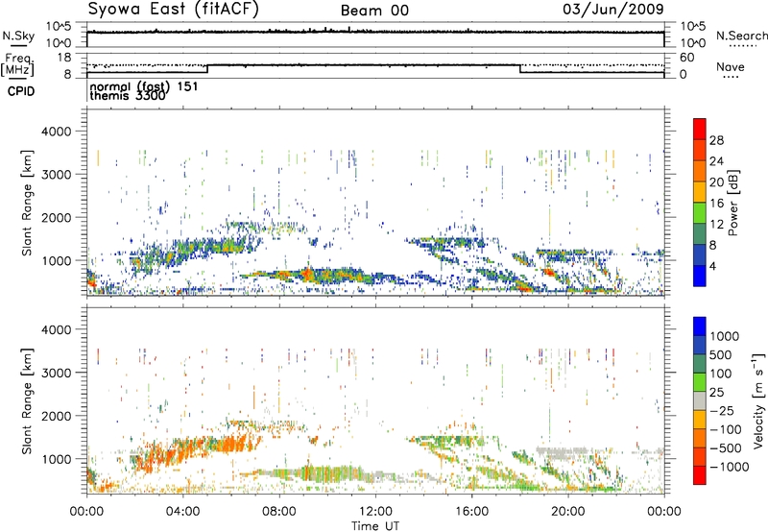The height and width of the screenshot is (532, 768).
Task: Click the left "10^5" noise axis tick
Action: click(x=59, y=26)
